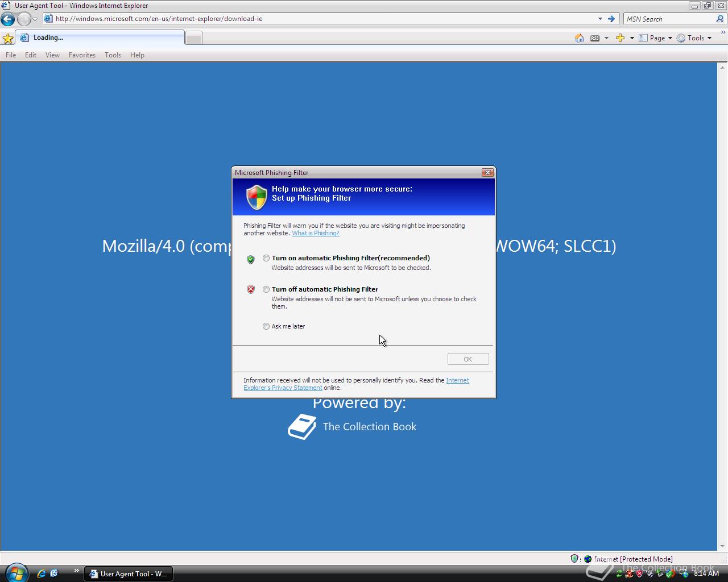Select Turn on automatic Phishing Filter

(x=266, y=258)
